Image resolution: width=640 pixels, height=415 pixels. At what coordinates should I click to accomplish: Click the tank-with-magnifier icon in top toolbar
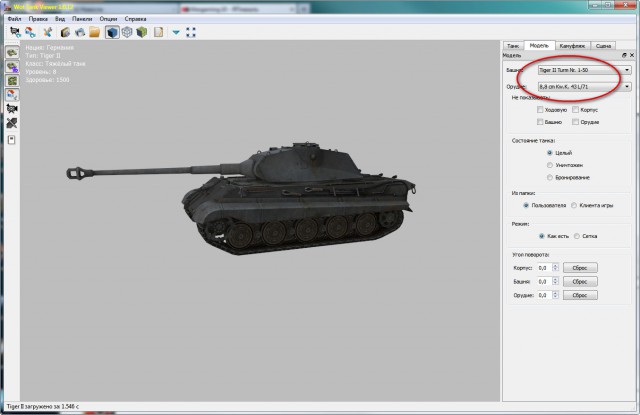click(x=15, y=32)
